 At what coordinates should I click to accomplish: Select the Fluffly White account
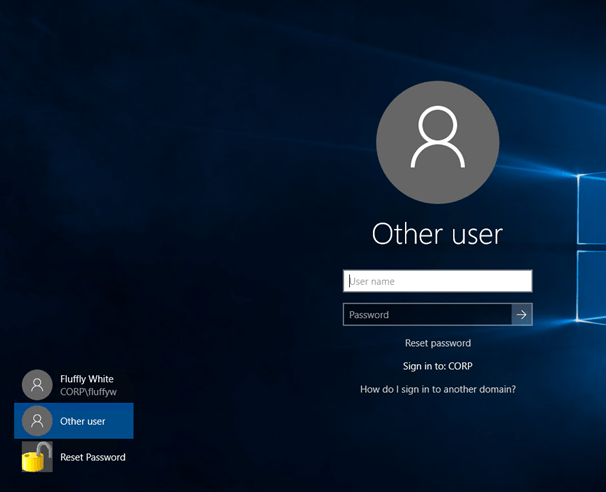tap(74, 385)
